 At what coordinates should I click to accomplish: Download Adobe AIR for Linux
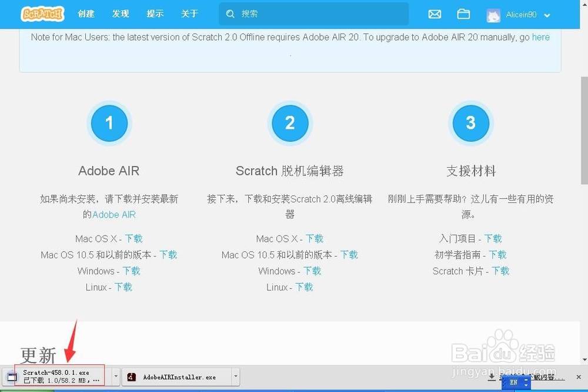(x=123, y=287)
